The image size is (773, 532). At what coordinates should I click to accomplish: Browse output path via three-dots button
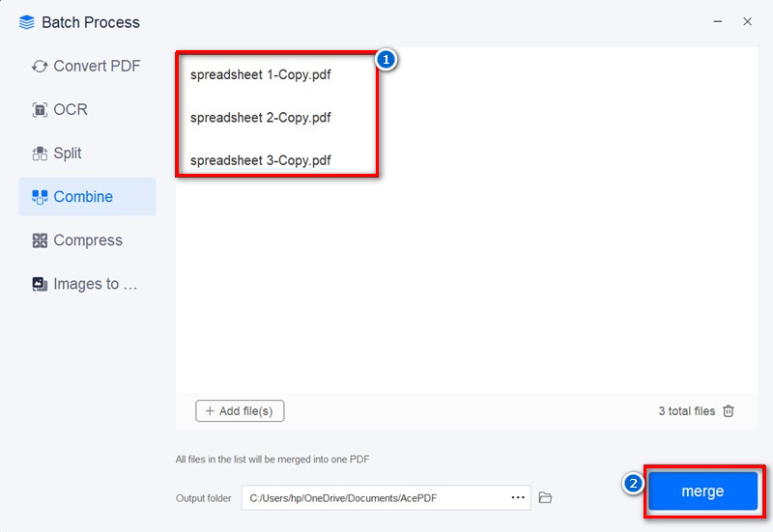(518, 497)
